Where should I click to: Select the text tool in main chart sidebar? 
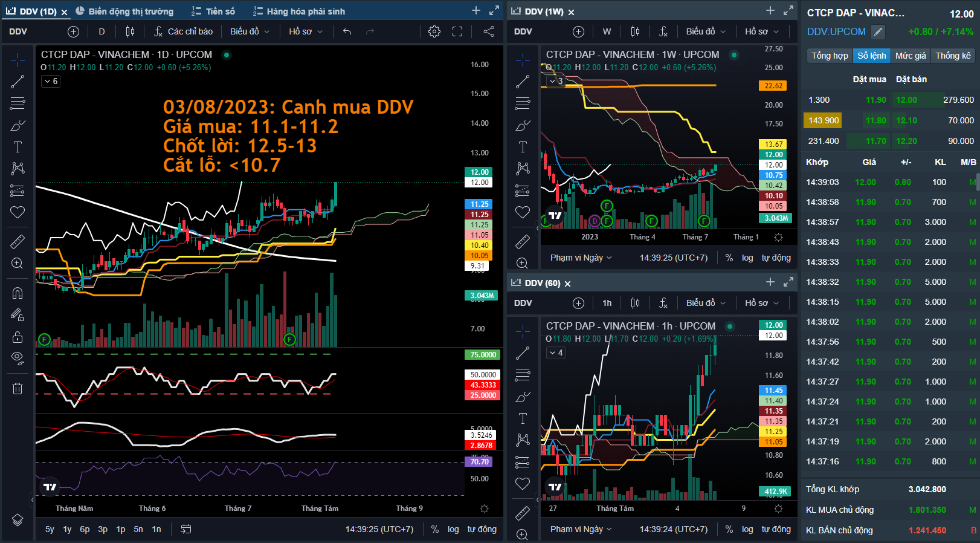click(18, 147)
